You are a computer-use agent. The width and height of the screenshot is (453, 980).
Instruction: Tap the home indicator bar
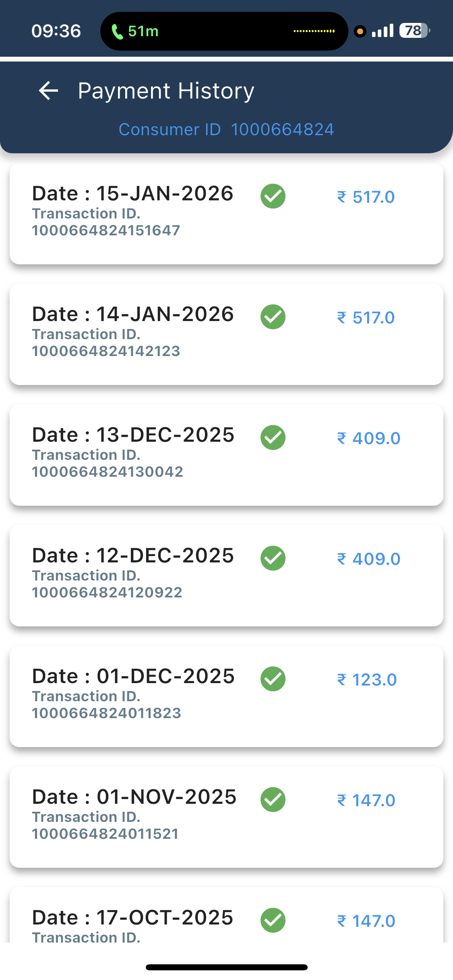[x=226, y=967]
